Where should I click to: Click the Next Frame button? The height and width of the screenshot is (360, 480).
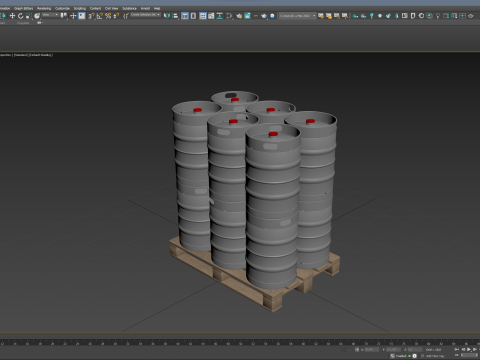(475, 349)
